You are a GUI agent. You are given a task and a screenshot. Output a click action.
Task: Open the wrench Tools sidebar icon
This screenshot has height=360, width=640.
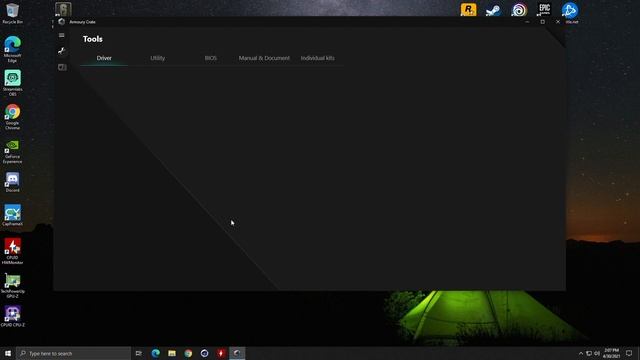(62, 51)
